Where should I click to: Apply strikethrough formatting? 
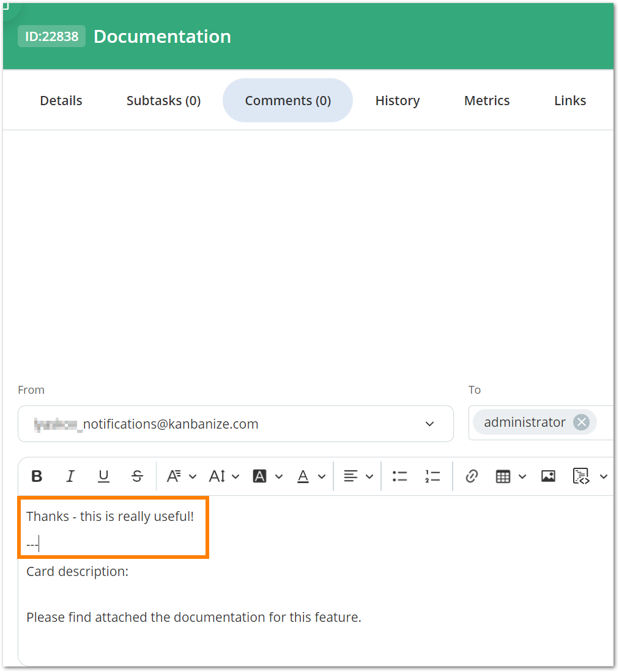[137, 476]
